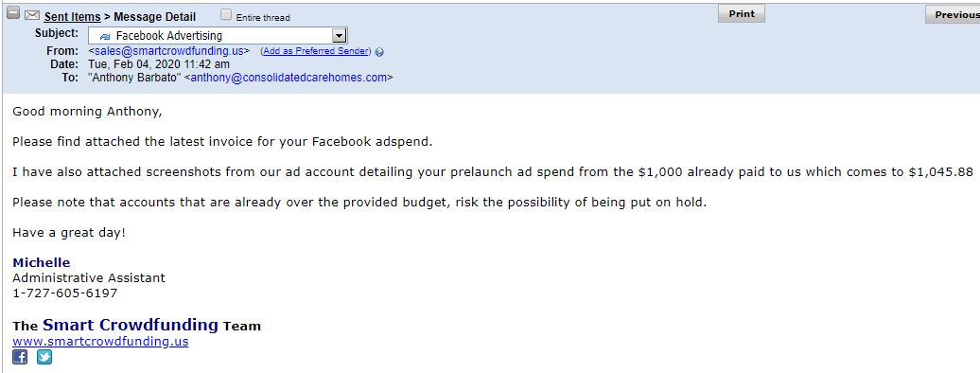This screenshot has width=980, height=373.
Task: Click the Michelle signature name
Action: point(42,262)
